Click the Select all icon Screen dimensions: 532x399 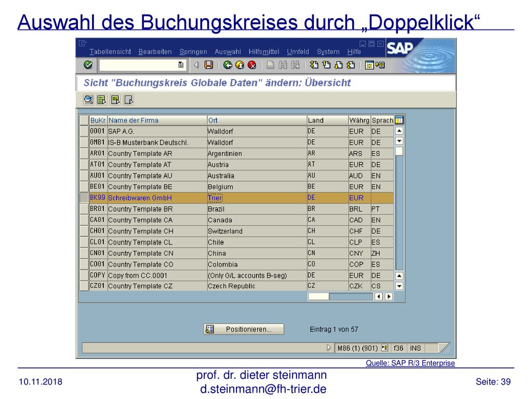pyautogui.click(x=102, y=100)
